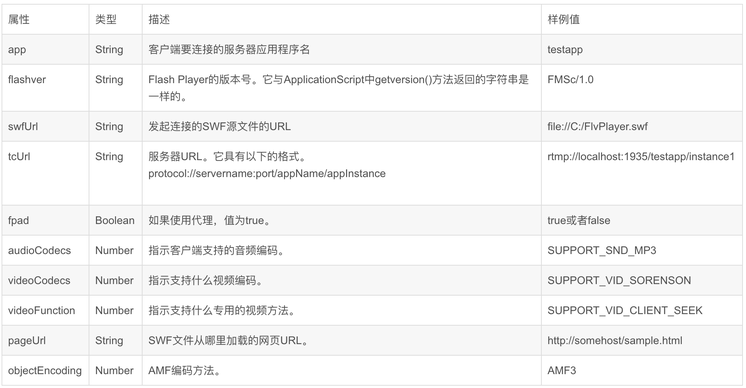Viewport: 746px width, 388px height.
Task: Select the 'flashver' property name
Action: tap(27, 79)
